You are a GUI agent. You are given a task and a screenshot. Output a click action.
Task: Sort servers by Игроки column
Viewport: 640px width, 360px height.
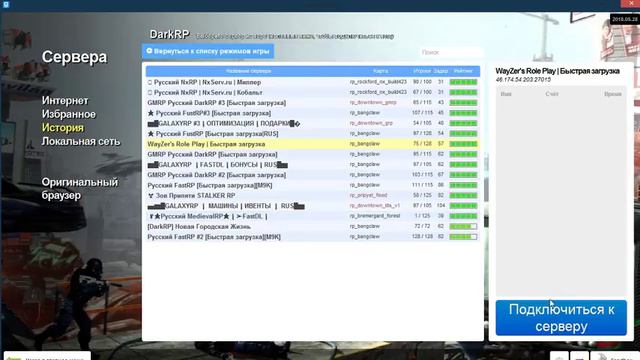(422, 71)
